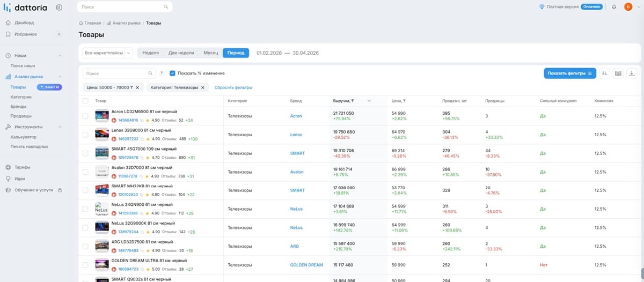Click the magnifier icon in the table search field
Image resolution: width=644 pixels, height=282 pixels.
[x=150, y=73]
